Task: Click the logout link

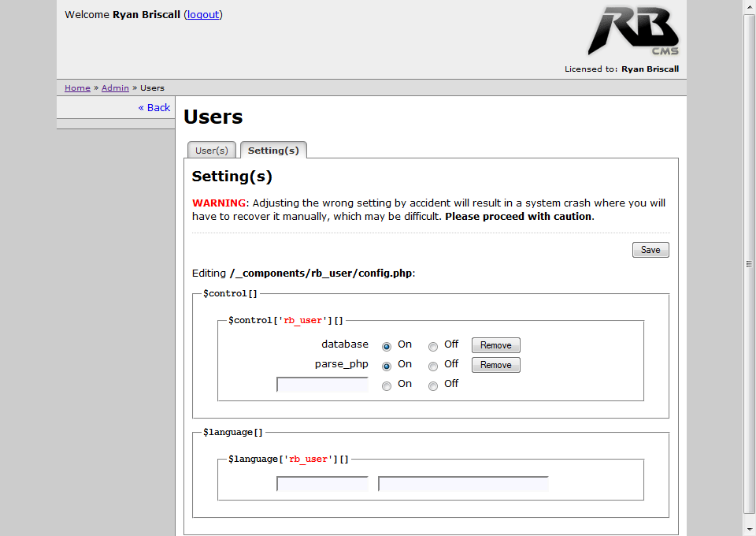Action: click(x=203, y=15)
